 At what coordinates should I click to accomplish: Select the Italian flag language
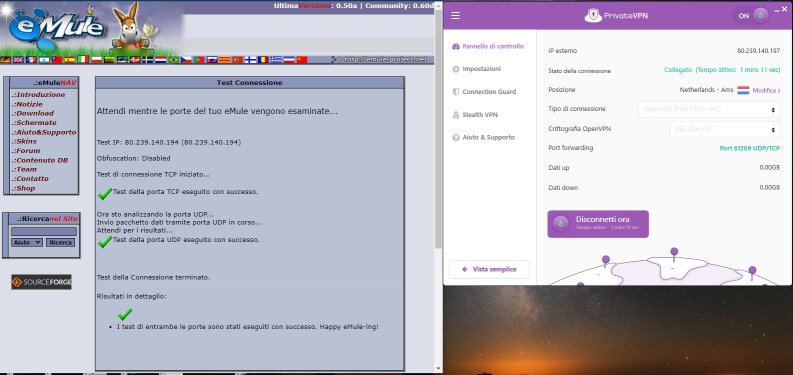pyautogui.click(x=83, y=60)
